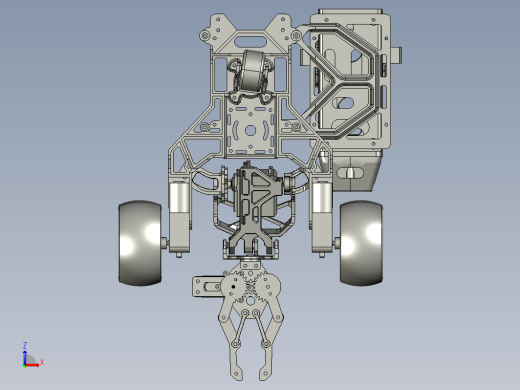Select the left wheel of the robot

140,243
